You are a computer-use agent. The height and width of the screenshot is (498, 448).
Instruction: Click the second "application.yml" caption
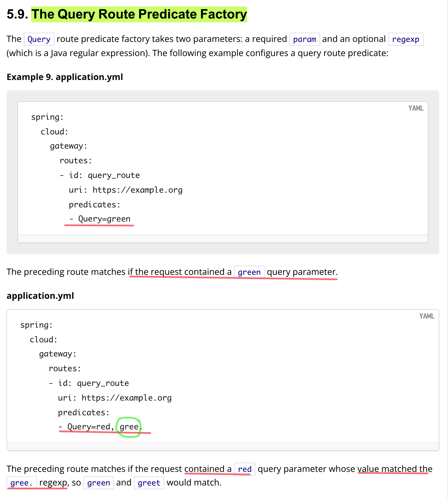click(x=40, y=296)
